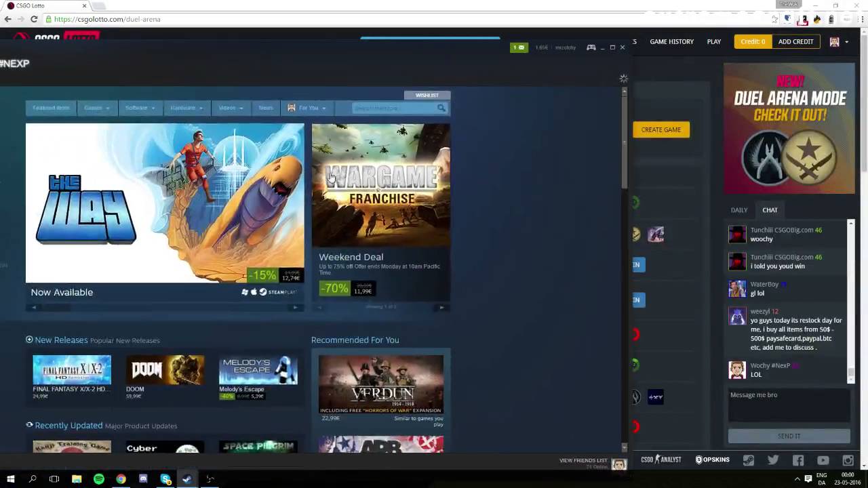The width and height of the screenshot is (868, 488).
Task: Open Task View on the taskbar
Action: click(x=54, y=479)
